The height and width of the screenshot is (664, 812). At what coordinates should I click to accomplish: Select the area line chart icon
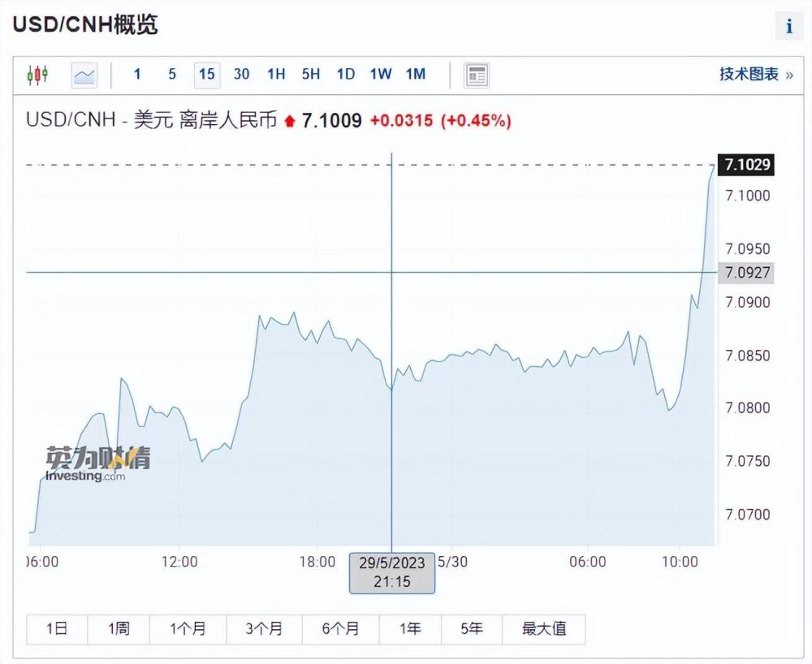84,75
